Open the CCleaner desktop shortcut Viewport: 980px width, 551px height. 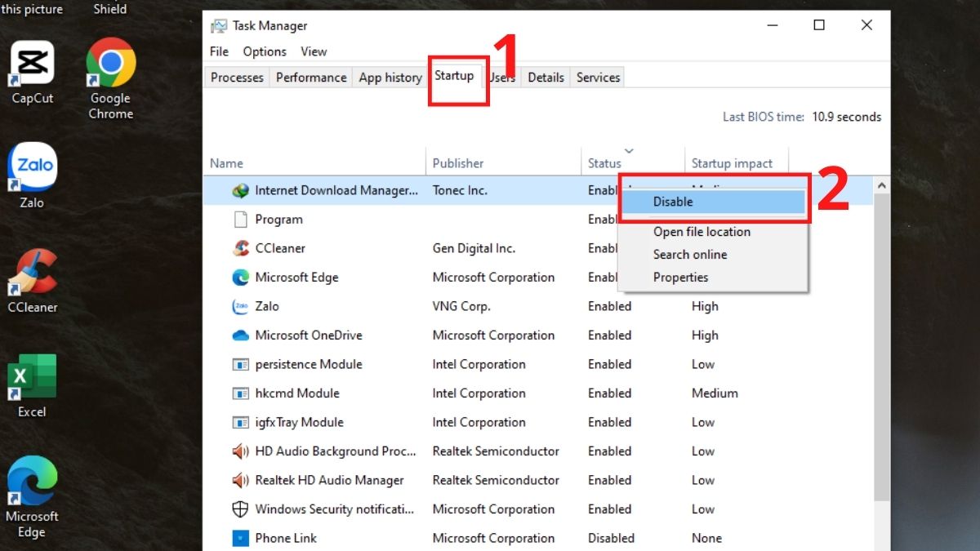[x=33, y=280]
